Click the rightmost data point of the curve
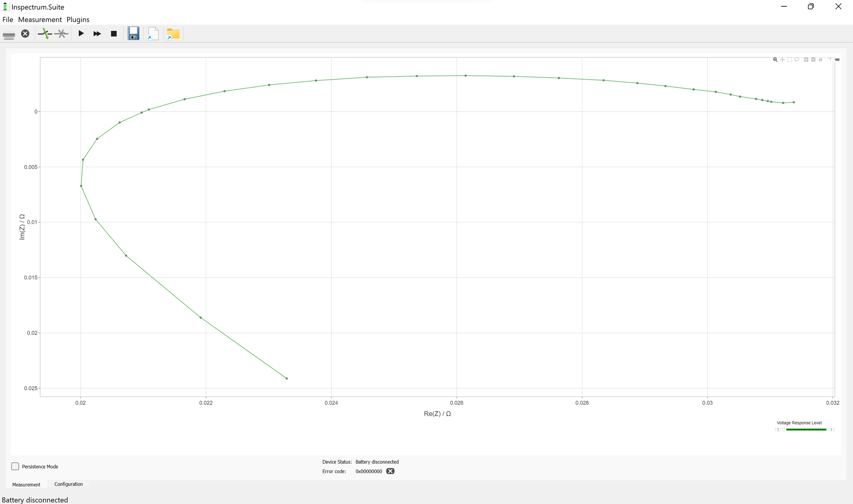 point(793,102)
